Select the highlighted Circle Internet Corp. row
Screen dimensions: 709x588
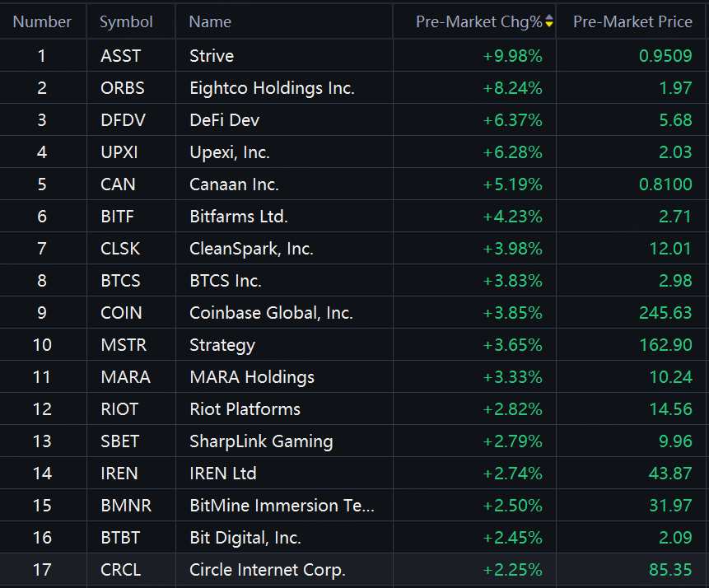pyautogui.click(x=267, y=570)
